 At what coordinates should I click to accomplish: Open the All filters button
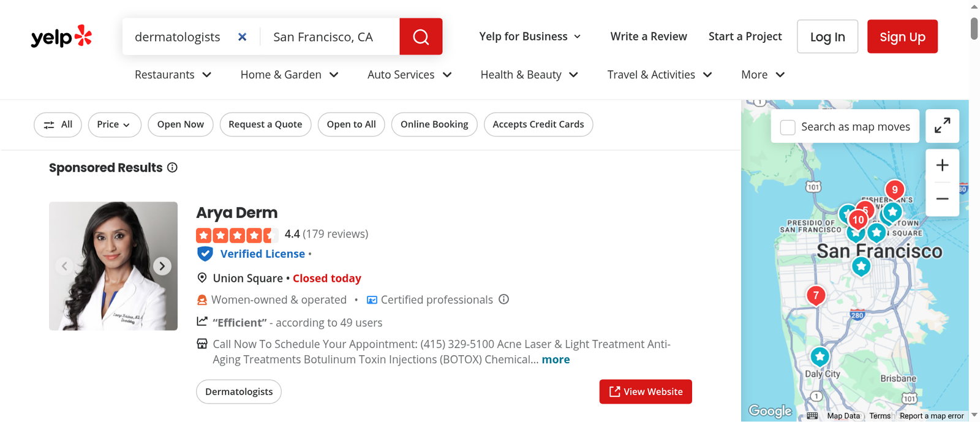pos(58,124)
